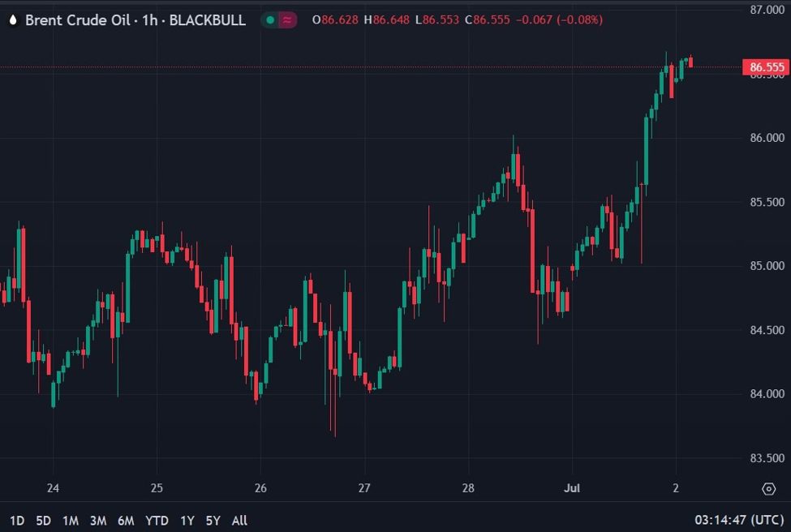Click the 03:14:47 (UTC) timezone clock
791x532 pixels.
tap(738, 520)
